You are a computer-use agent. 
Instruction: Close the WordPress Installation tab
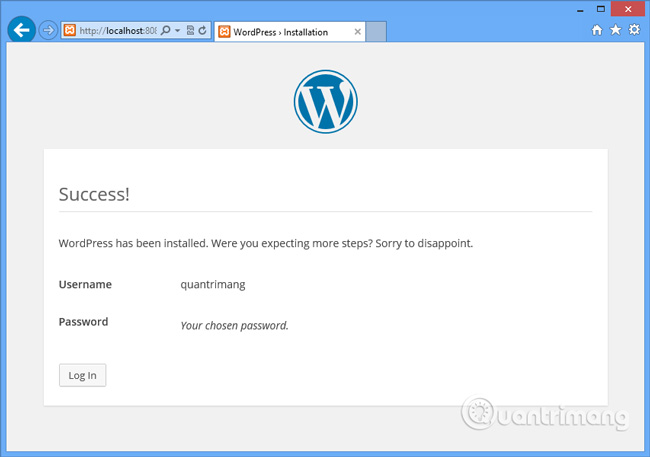pyautogui.click(x=357, y=32)
